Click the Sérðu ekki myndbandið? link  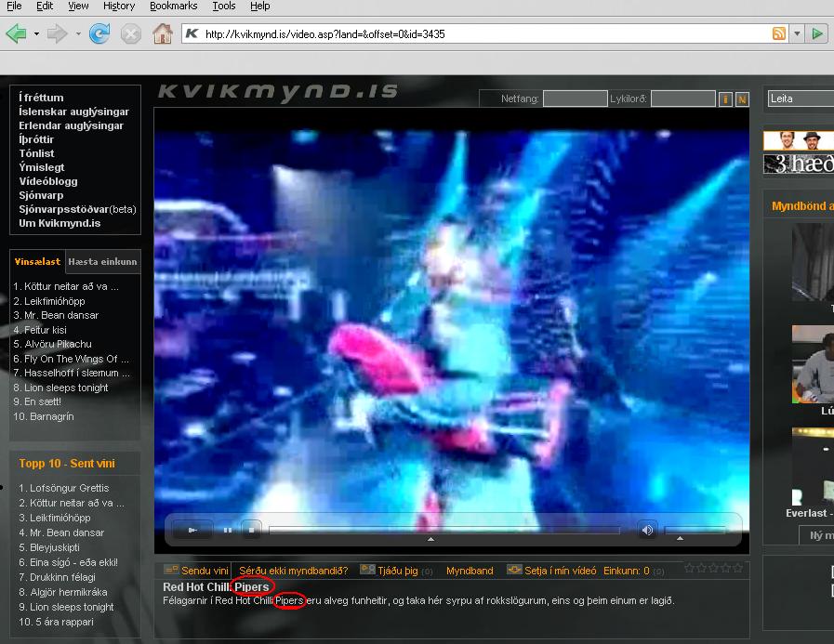click(293, 571)
